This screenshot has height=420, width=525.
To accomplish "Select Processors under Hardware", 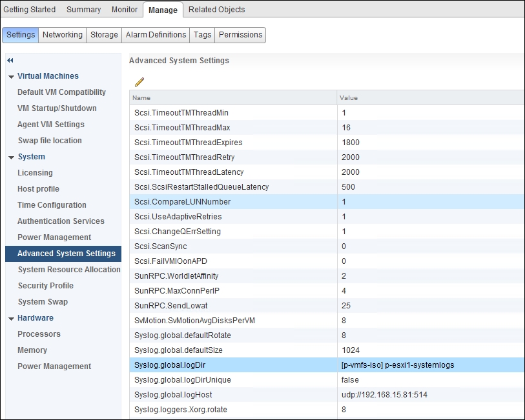I will [x=39, y=334].
